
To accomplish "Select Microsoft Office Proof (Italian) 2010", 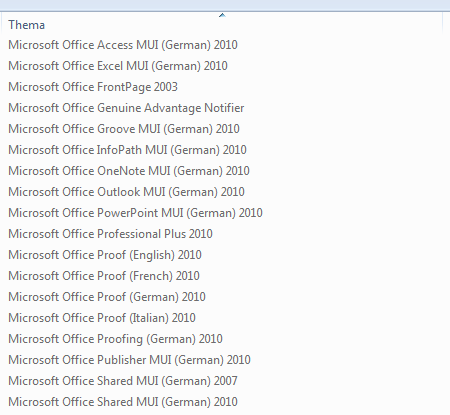I will [x=102, y=318].
